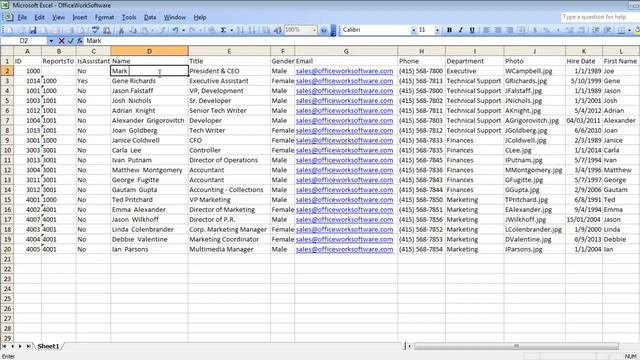Open the Calibri font name dropdown
640x360 pixels.
pos(413,30)
